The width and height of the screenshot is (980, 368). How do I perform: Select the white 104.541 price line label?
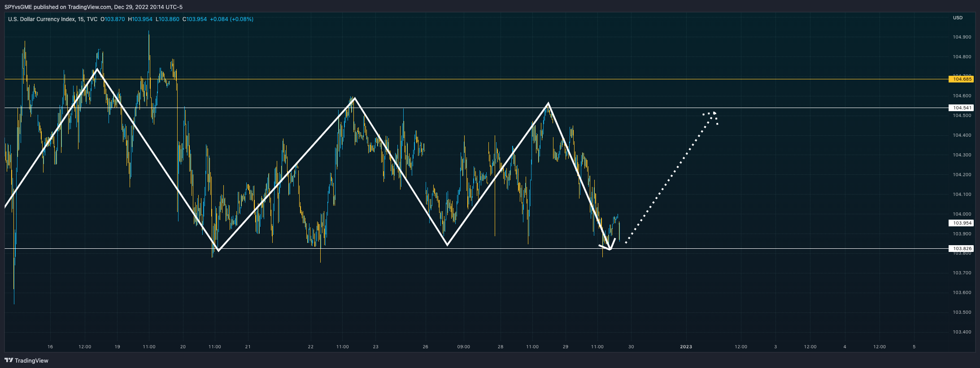961,108
